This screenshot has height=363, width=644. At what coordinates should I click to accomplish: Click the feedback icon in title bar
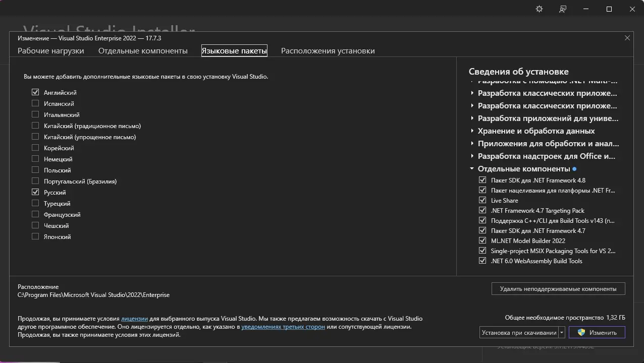click(563, 9)
